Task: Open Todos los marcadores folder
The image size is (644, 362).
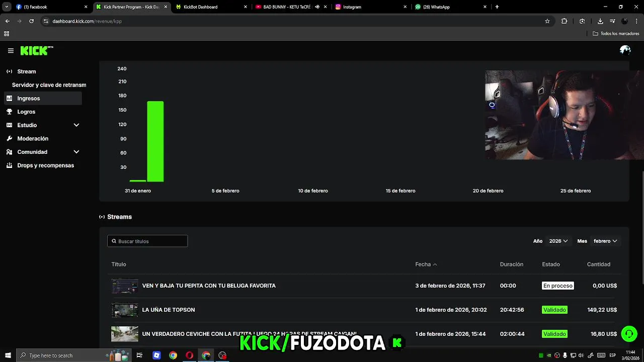Action: (x=616, y=34)
